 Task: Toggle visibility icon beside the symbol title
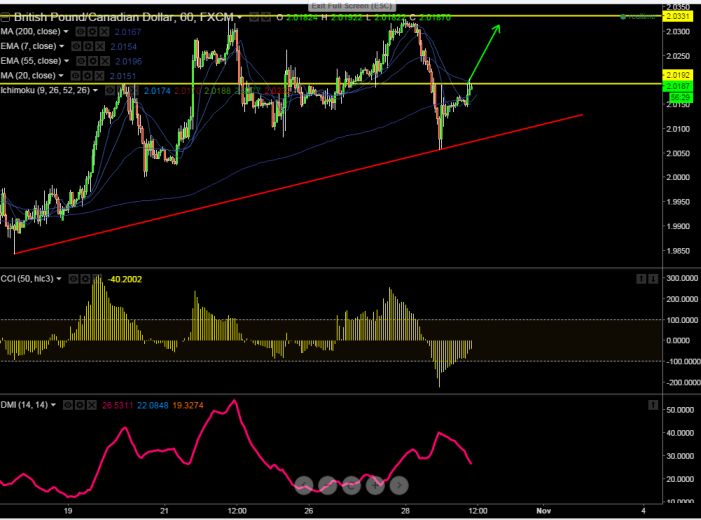tap(254, 17)
